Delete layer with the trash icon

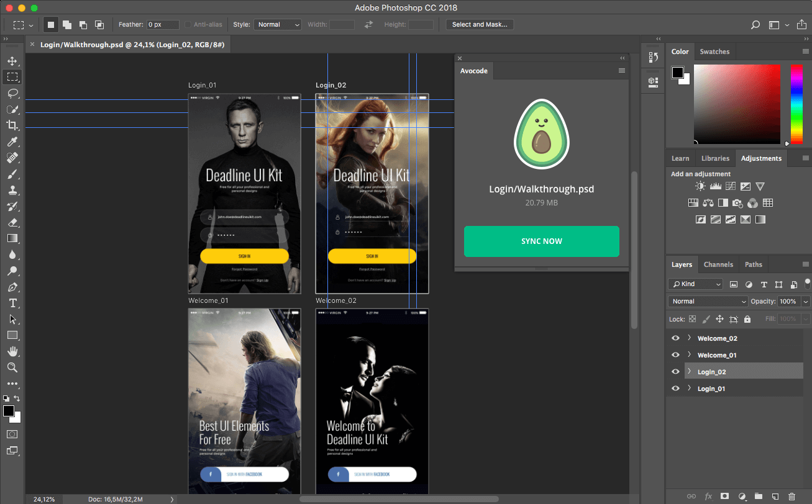791,497
